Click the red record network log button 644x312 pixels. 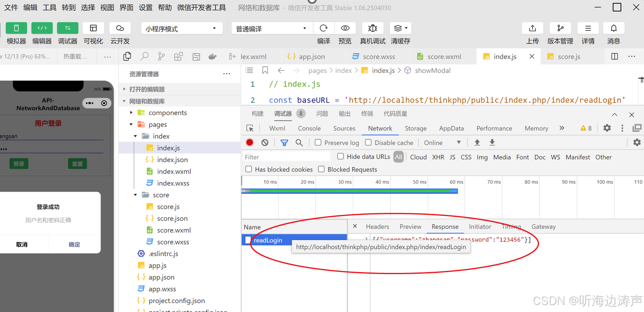click(x=250, y=142)
